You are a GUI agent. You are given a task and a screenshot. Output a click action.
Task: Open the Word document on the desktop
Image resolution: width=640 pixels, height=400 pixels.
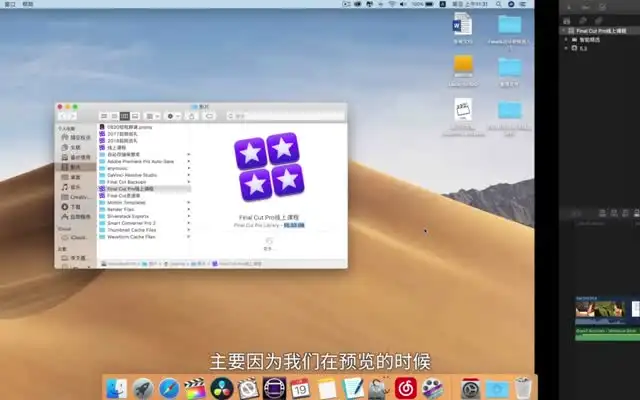[x=463, y=24]
